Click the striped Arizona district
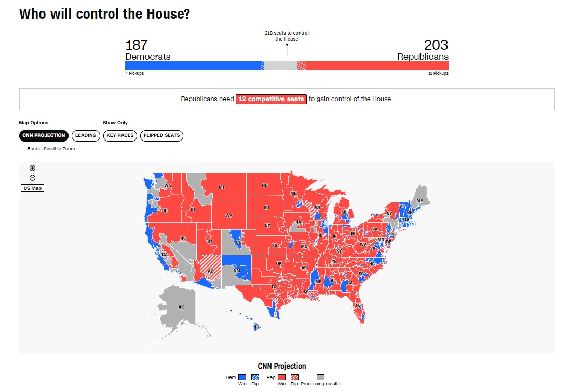Screen dimensions: 583x392 pos(211,265)
